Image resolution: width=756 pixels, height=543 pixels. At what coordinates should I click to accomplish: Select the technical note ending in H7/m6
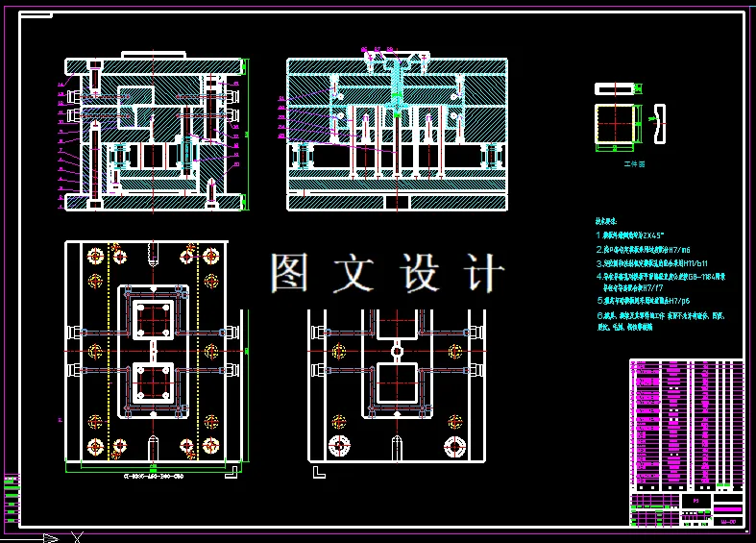(x=643, y=249)
